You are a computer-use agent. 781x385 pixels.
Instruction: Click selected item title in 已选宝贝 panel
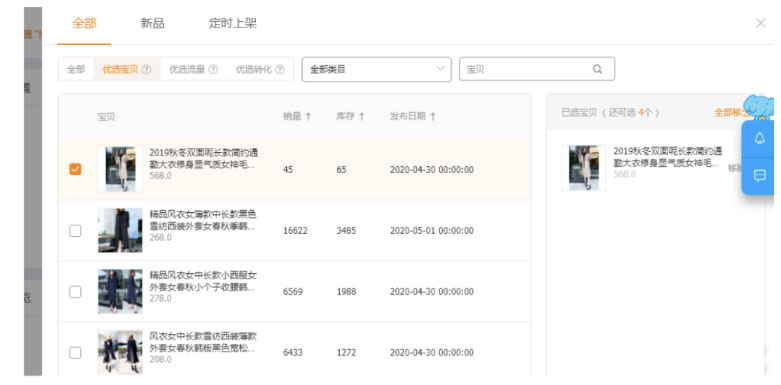point(667,156)
